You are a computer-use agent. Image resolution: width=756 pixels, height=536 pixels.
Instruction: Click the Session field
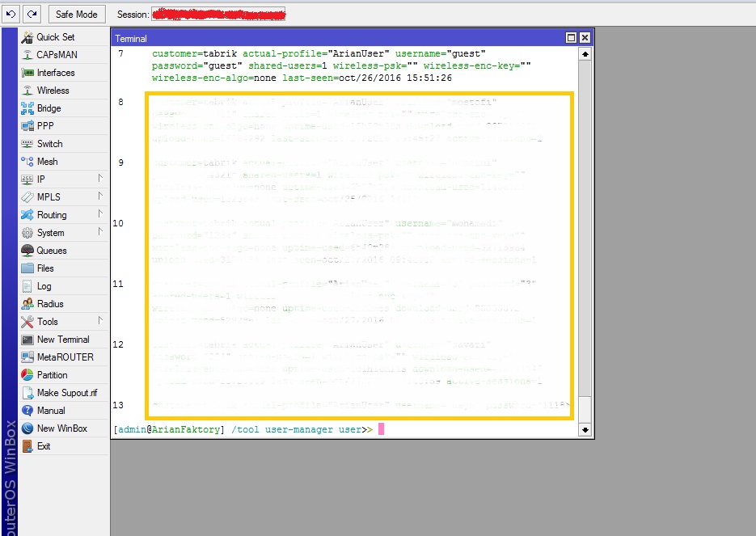pos(218,15)
